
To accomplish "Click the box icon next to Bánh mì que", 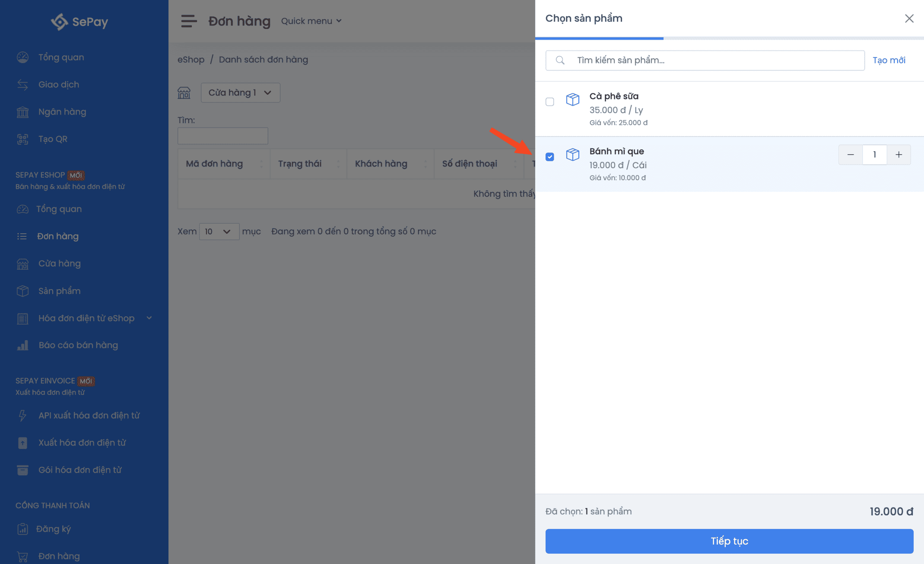I will click(572, 154).
